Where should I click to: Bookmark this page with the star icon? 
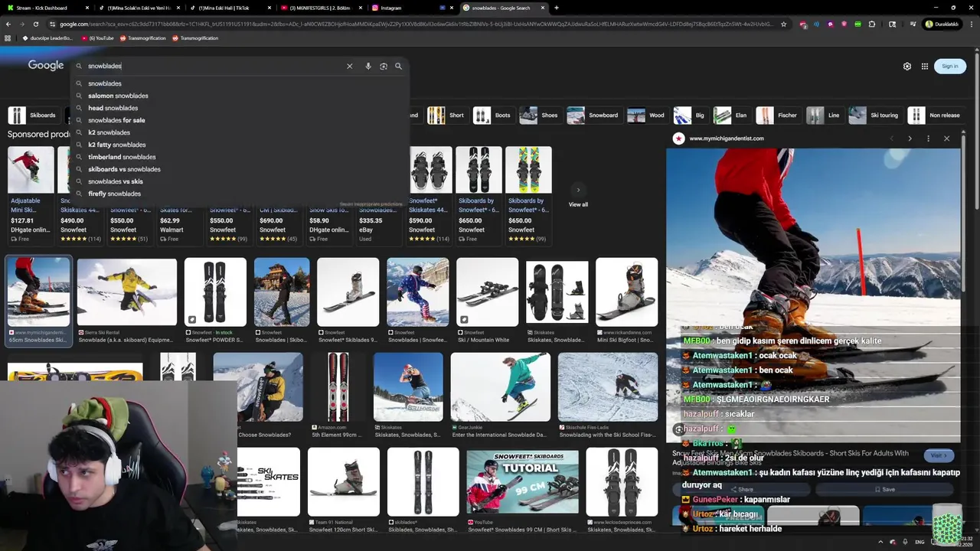click(x=783, y=24)
